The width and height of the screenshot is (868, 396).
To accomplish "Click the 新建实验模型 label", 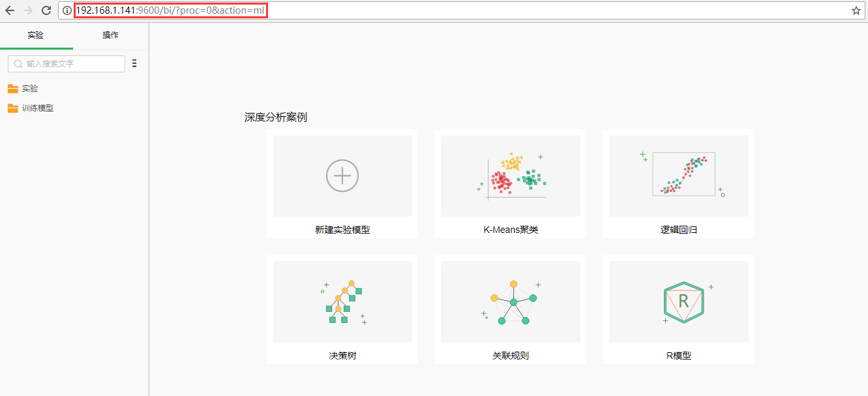I will pos(342,230).
